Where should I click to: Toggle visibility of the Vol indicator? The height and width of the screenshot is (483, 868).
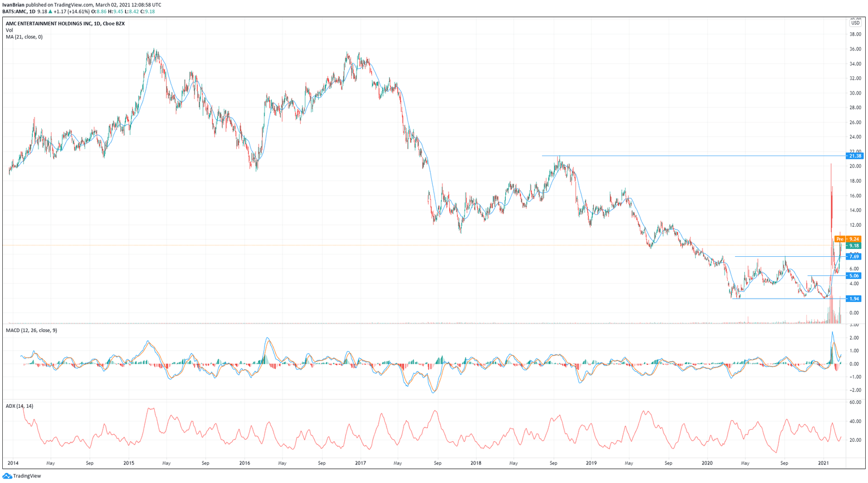tap(9, 29)
